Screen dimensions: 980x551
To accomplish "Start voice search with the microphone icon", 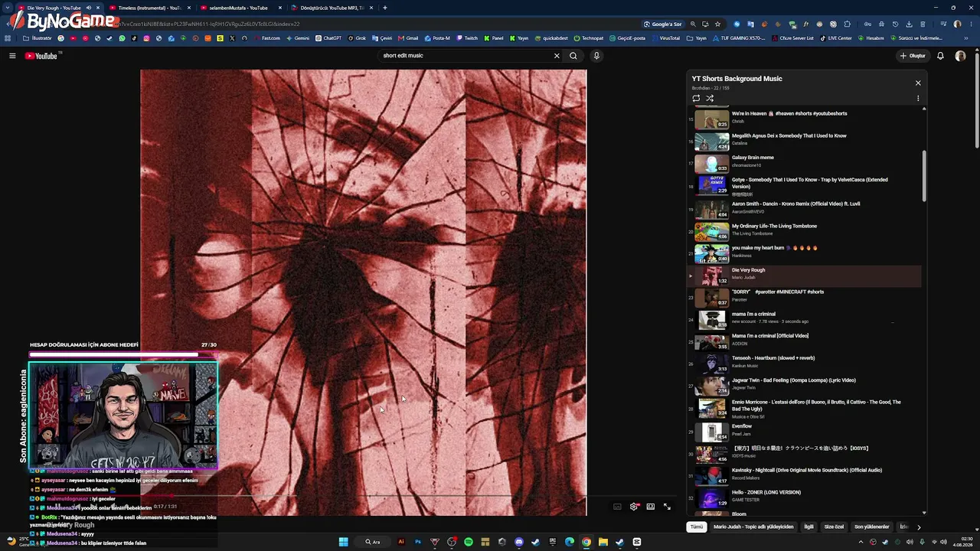I will [x=596, y=56].
